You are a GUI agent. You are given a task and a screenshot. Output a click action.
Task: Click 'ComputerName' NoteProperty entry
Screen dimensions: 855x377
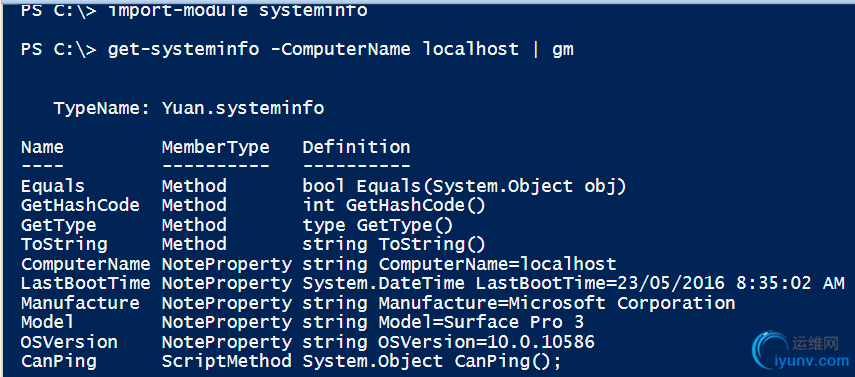coord(86,264)
